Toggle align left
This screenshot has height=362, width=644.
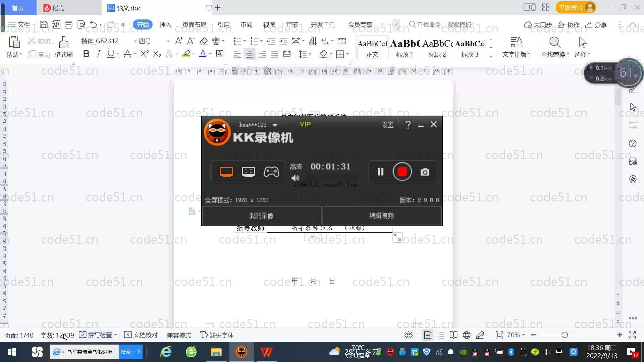click(237, 54)
